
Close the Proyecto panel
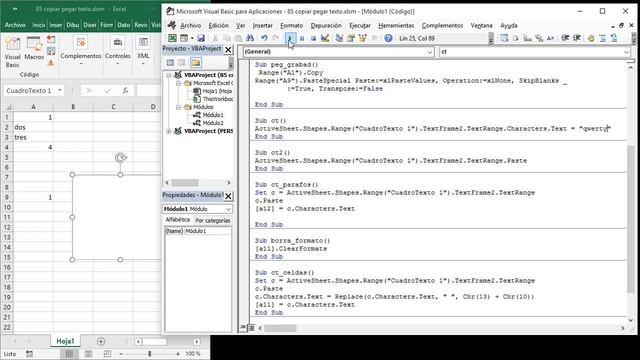pos(228,50)
